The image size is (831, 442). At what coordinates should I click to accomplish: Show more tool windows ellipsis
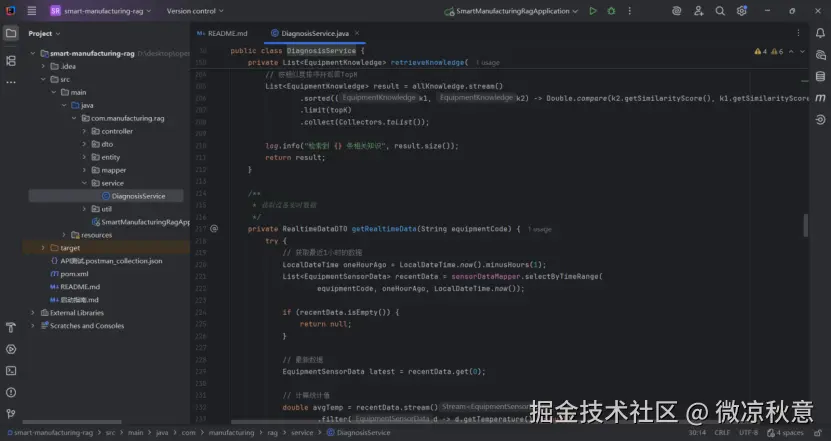coord(11,82)
